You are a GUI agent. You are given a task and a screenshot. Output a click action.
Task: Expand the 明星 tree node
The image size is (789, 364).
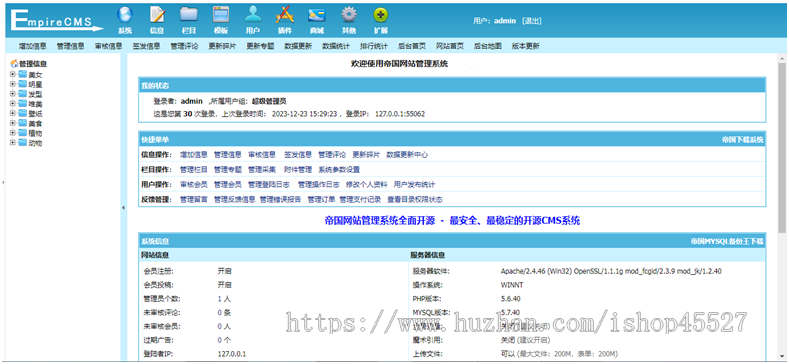tap(13, 84)
